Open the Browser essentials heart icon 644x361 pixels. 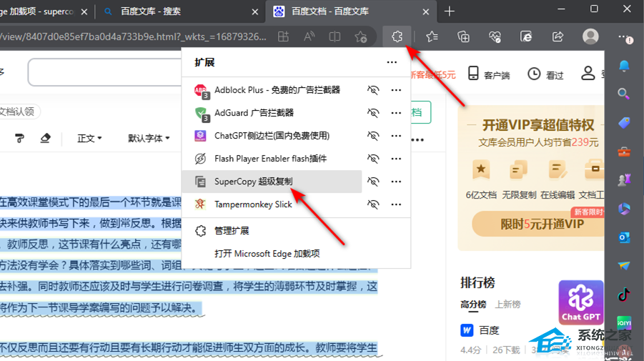tap(495, 36)
